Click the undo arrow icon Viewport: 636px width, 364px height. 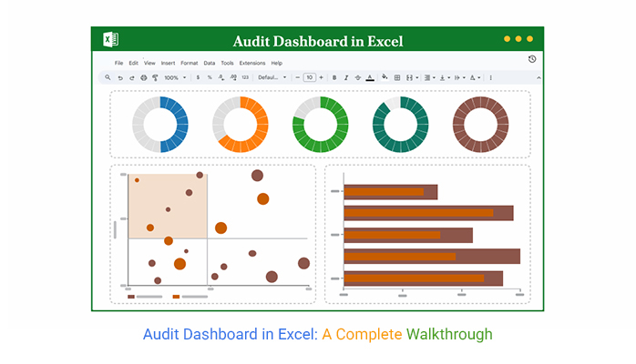click(121, 78)
